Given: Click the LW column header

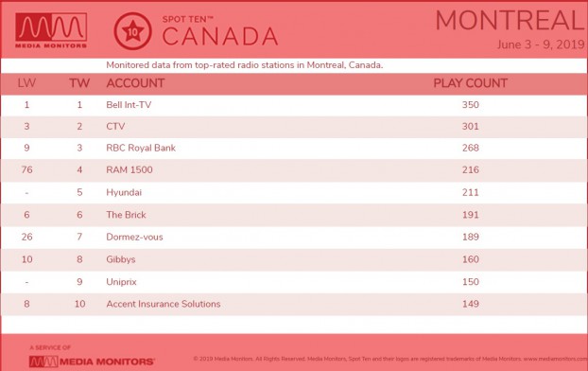Looking at the screenshot, I should (x=26, y=83).
